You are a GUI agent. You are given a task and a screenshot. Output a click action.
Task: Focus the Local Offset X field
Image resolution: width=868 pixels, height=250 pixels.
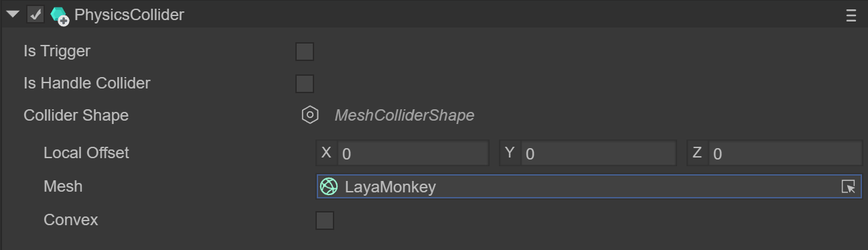[x=413, y=153]
